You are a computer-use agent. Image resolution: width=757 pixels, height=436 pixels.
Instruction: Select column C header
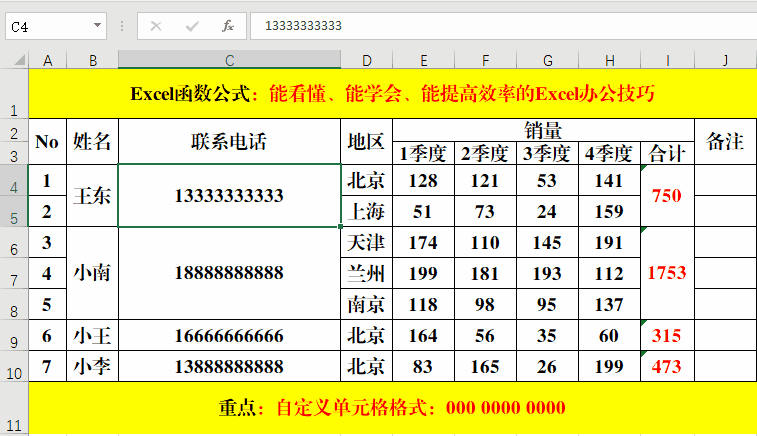[229, 60]
